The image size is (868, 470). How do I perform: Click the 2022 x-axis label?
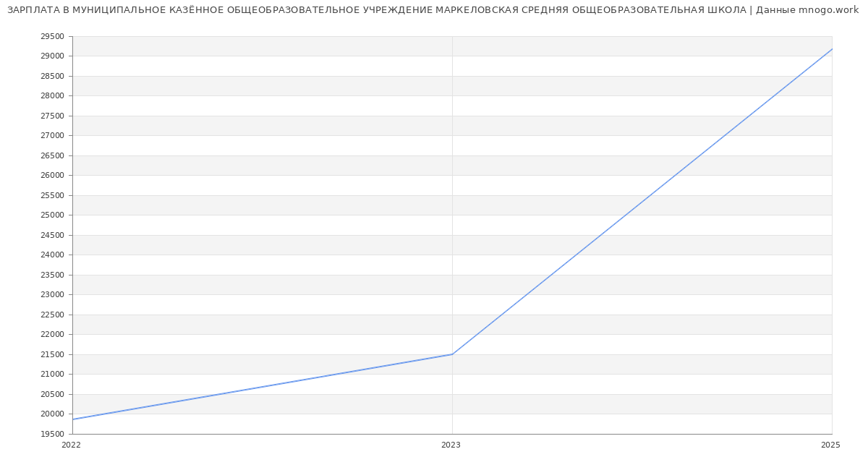point(72,445)
